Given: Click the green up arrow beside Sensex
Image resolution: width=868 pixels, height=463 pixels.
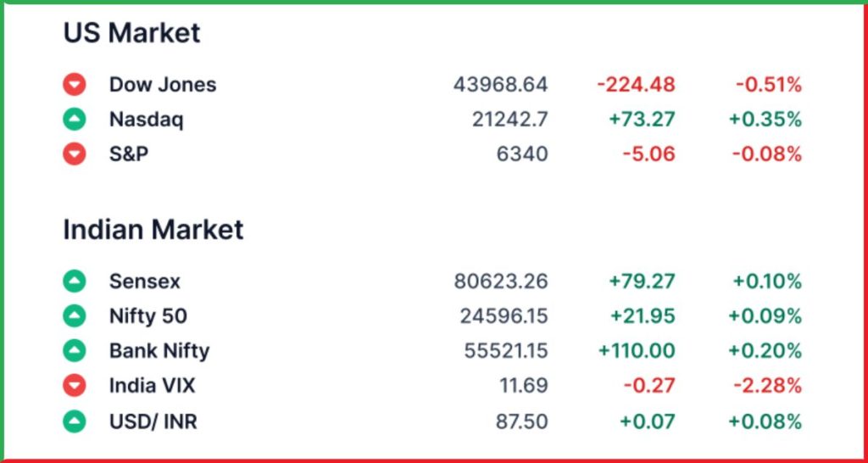Looking at the screenshot, I should (x=75, y=282).
